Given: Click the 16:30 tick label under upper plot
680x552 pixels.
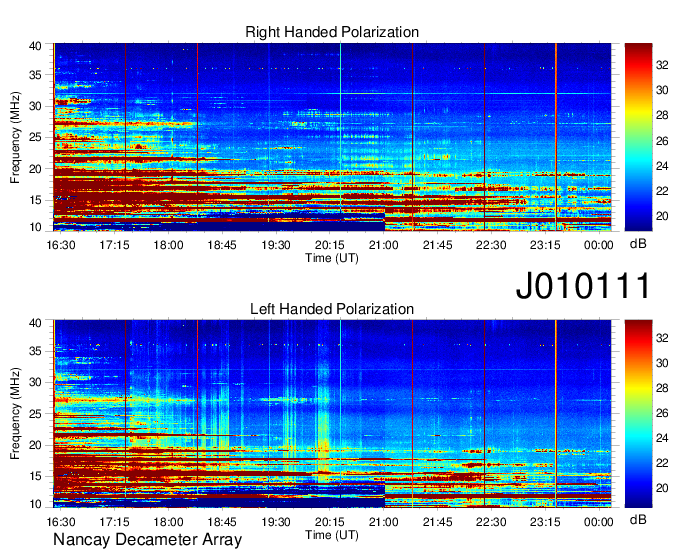Looking at the screenshot, I should click(x=61, y=245).
